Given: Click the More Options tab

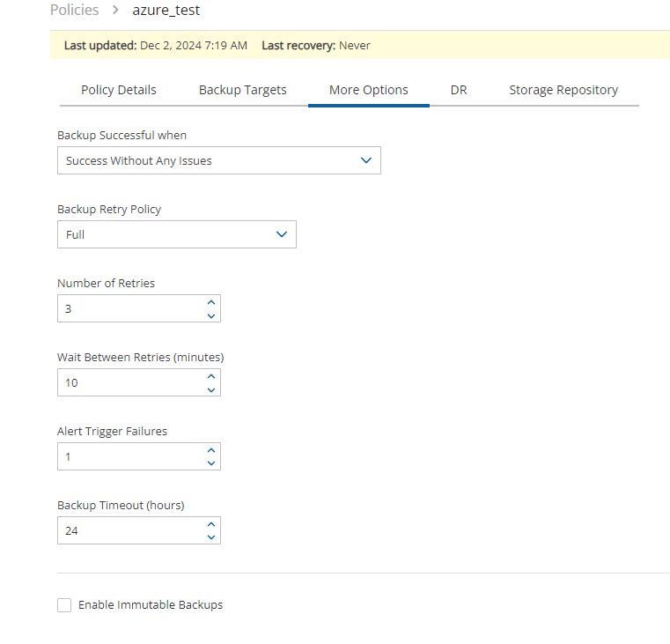Looking at the screenshot, I should click(x=368, y=90).
